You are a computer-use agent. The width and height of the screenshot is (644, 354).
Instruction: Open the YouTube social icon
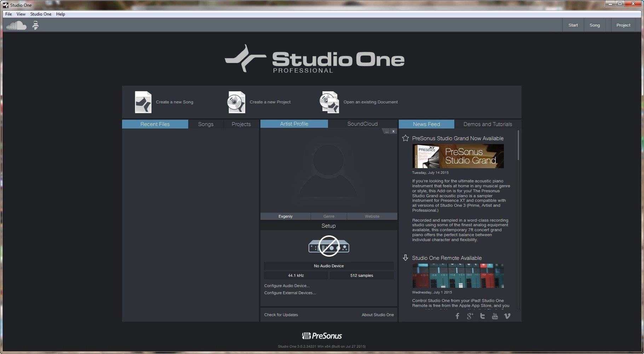coord(495,316)
